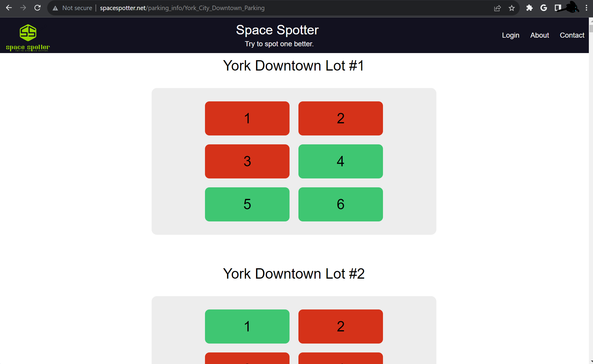Open the Login page
The image size is (593, 364).
pos(511,35)
